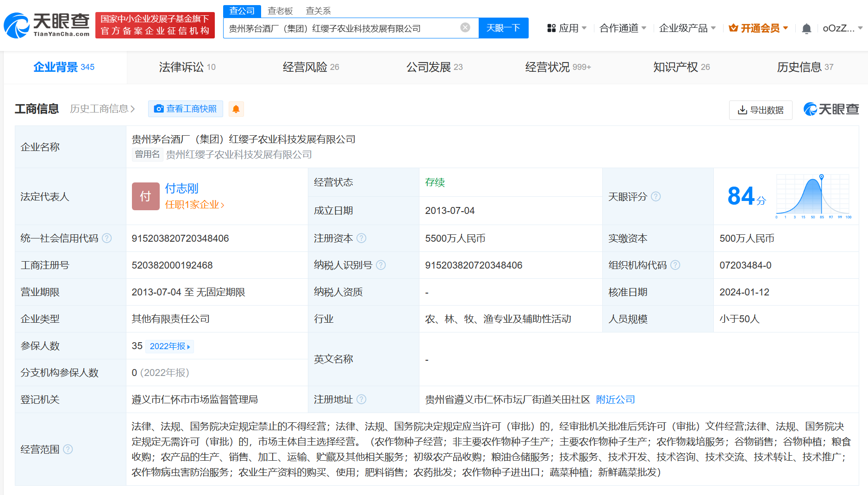Click help icon beside 注册资本
This screenshot has width=868, height=495.
click(362, 238)
